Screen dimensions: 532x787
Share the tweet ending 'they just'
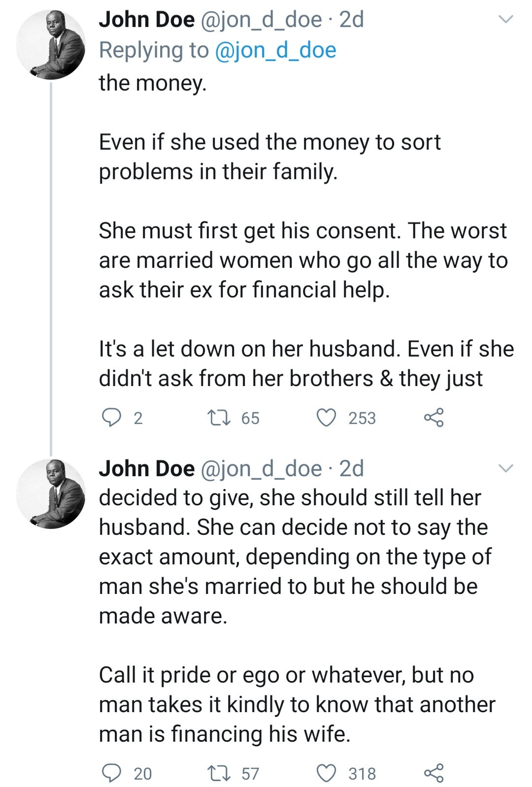[x=433, y=418]
